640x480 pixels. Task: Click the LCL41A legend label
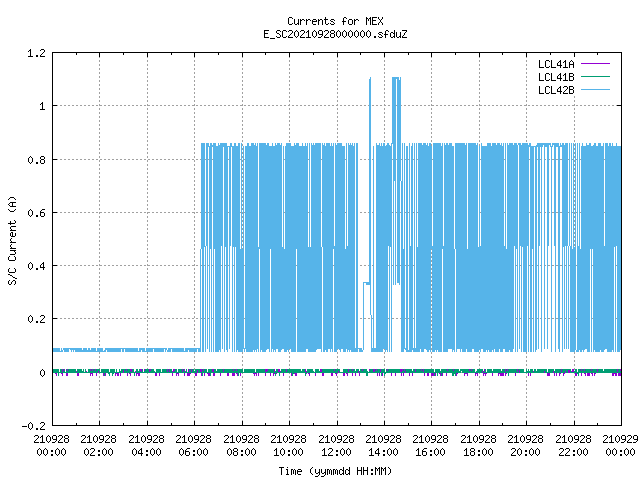click(x=556, y=64)
